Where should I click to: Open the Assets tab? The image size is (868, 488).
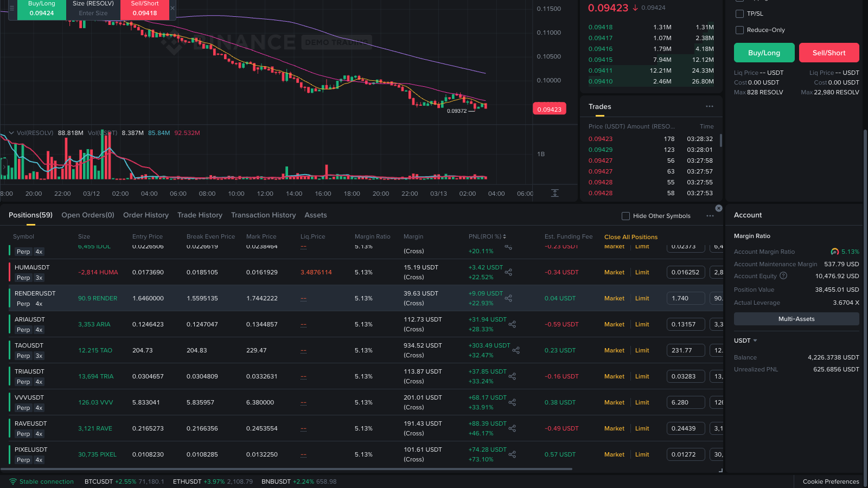pyautogui.click(x=315, y=215)
